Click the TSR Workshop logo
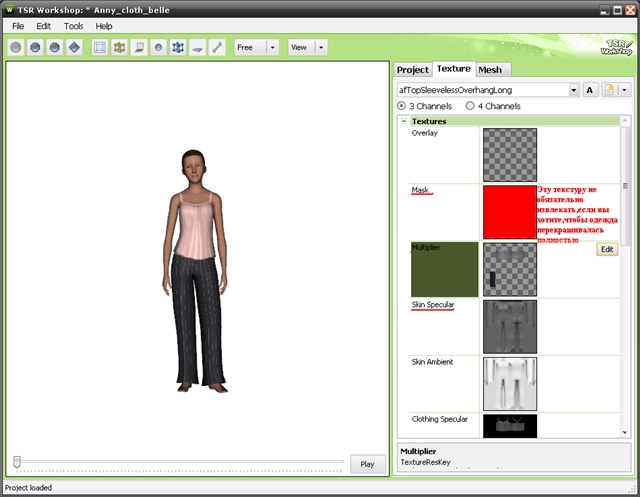The width and height of the screenshot is (640, 497). point(616,47)
